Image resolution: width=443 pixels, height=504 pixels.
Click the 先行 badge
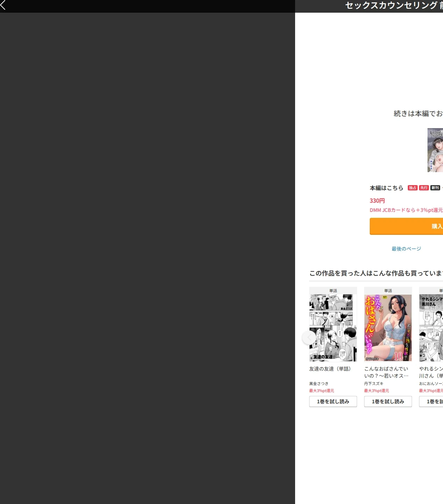[x=424, y=188]
